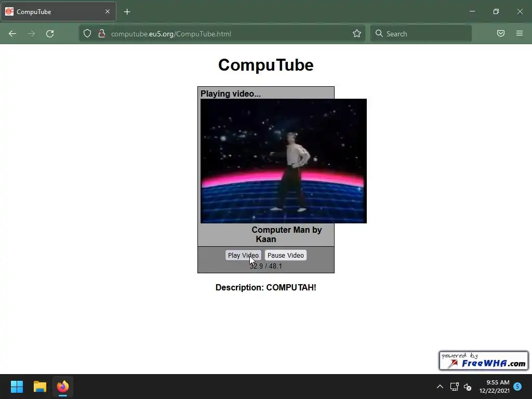Image resolution: width=532 pixels, height=399 pixels.
Task: Restore down the Firefox window
Action: (x=496, y=11)
